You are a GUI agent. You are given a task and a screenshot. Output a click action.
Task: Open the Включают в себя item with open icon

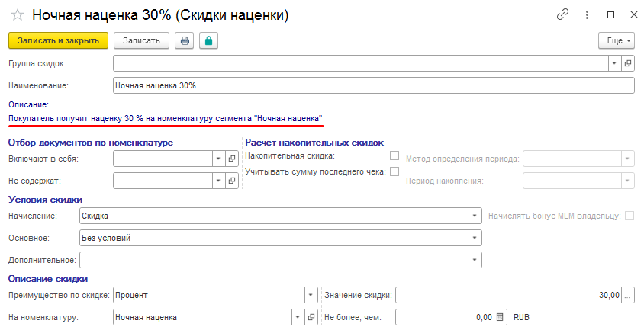click(232, 159)
